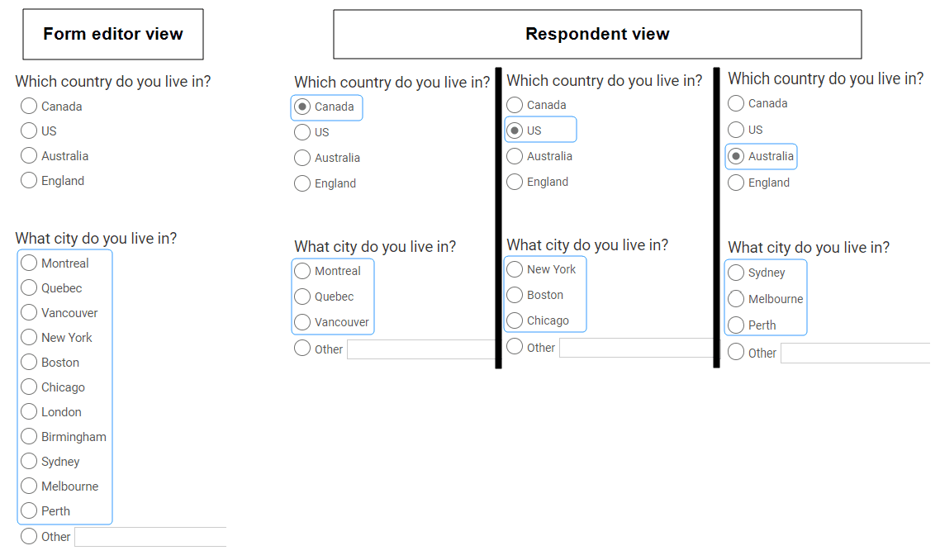Select Perth in the form editor city list
This screenshot has height=560, width=940.
(x=30, y=510)
